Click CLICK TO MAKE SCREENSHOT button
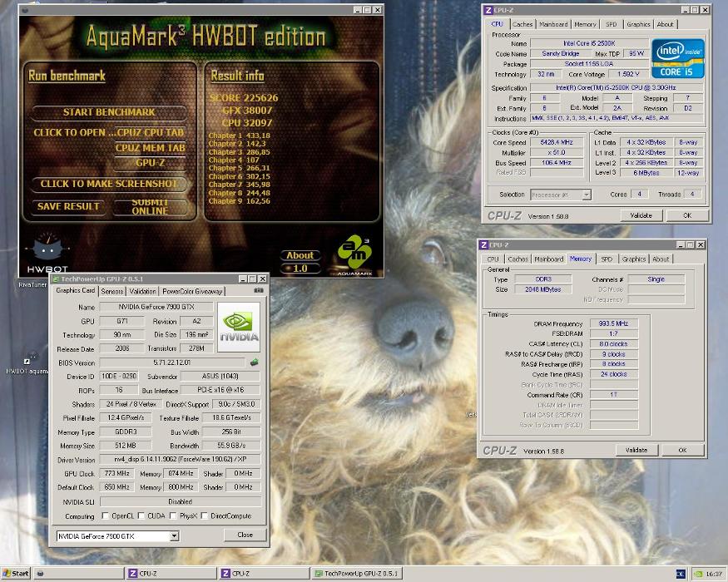 [109, 184]
